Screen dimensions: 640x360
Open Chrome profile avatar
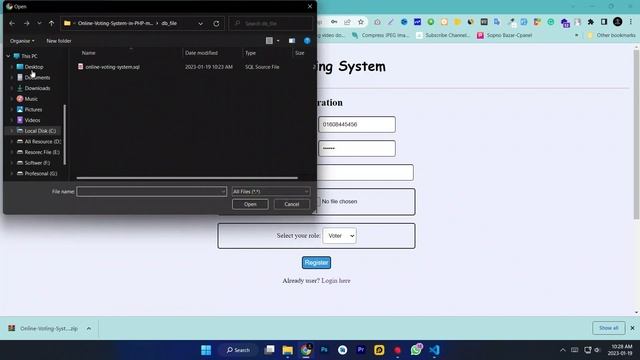pyautogui.click(x=618, y=22)
